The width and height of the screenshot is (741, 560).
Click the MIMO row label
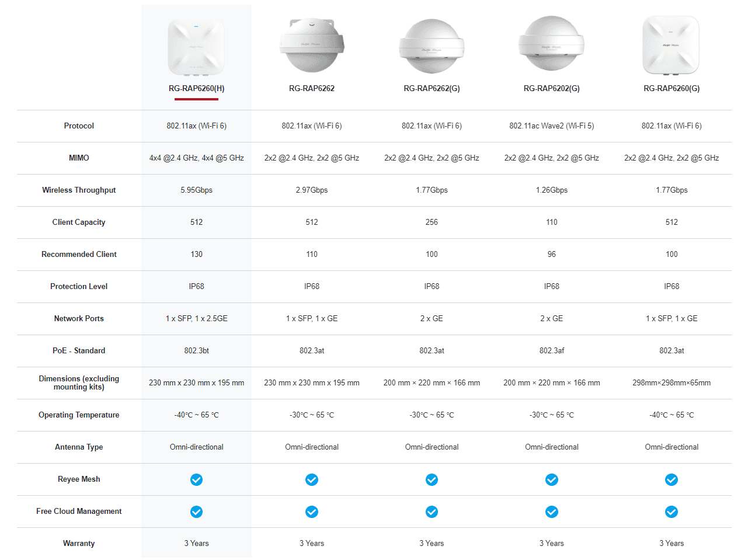point(79,158)
